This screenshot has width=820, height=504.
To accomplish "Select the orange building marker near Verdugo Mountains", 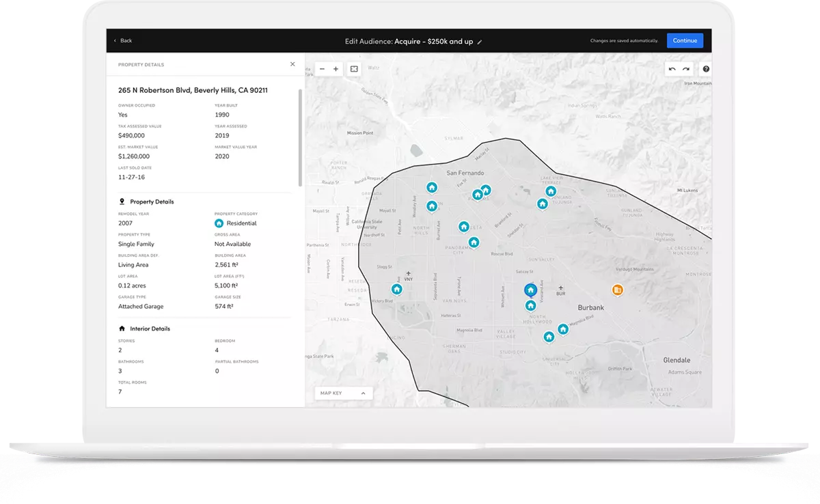I will 617,290.
